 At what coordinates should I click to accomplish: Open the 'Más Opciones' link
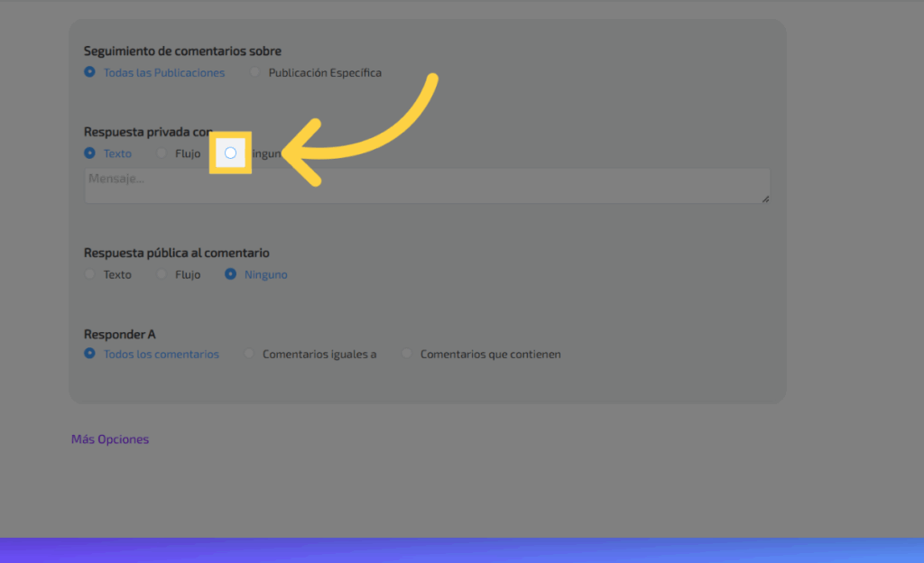coord(110,439)
